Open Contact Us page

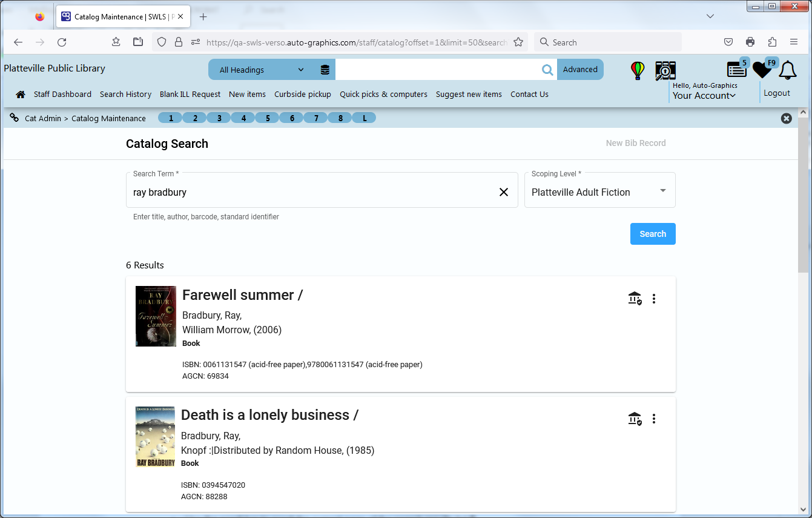point(529,95)
